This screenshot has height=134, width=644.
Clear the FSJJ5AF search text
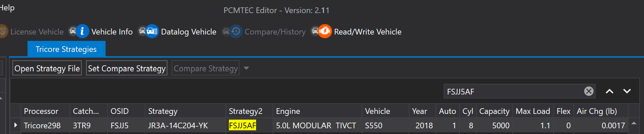(589, 91)
